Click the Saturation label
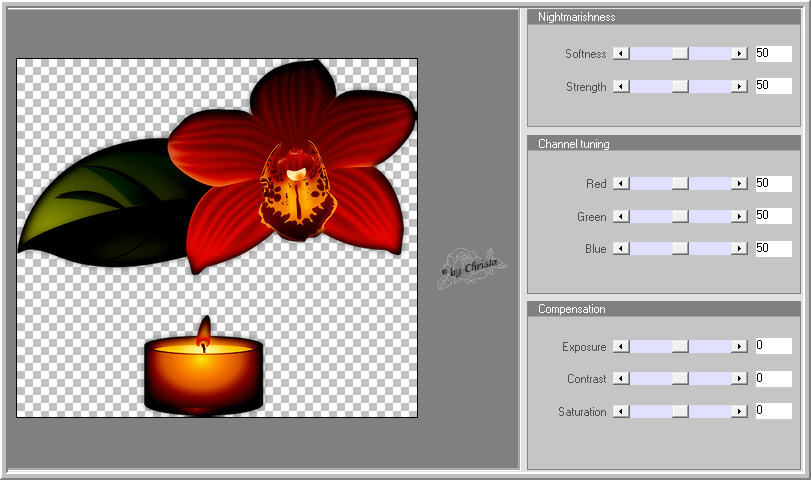This screenshot has height=480, width=811. (x=582, y=412)
